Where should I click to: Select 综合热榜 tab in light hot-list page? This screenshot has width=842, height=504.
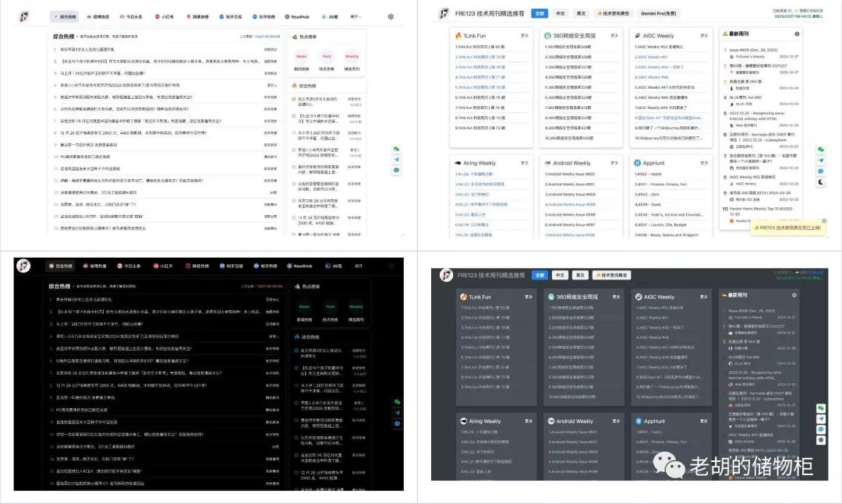pos(65,16)
